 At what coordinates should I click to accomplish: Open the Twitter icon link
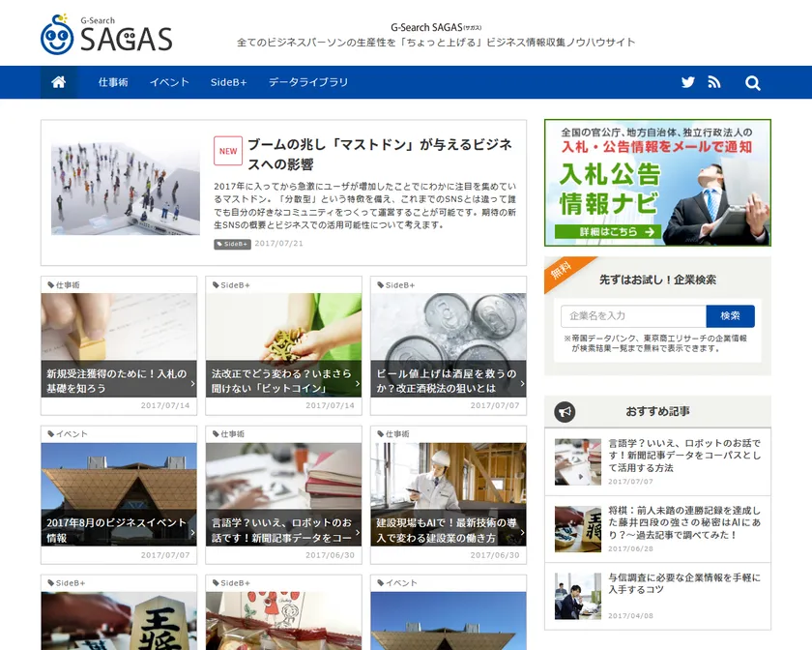click(x=688, y=82)
